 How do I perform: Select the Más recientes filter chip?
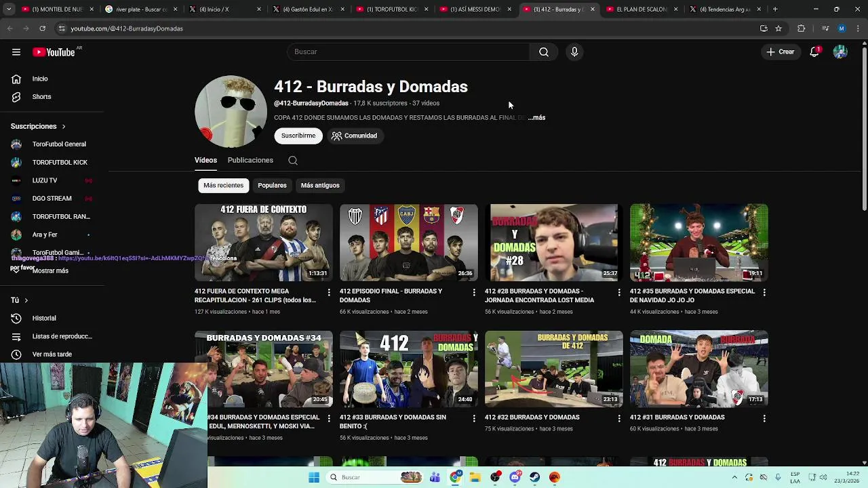[x=223, y=185]
